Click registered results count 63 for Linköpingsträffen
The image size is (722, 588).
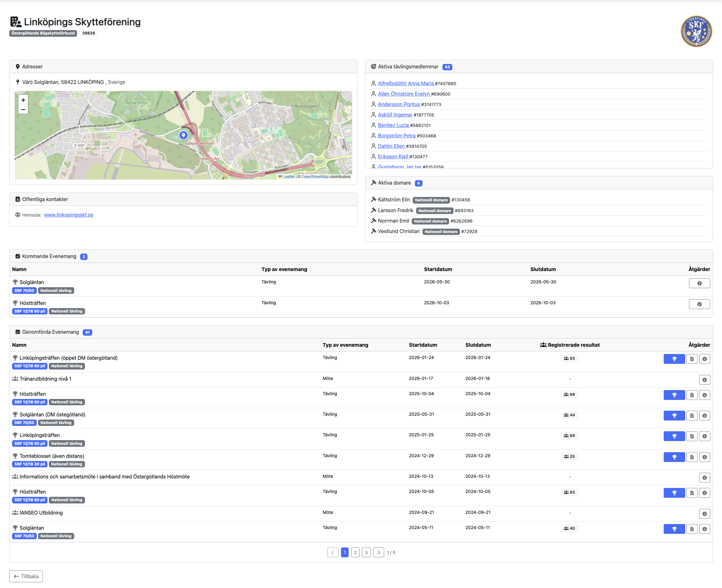(x=569, y=358)
